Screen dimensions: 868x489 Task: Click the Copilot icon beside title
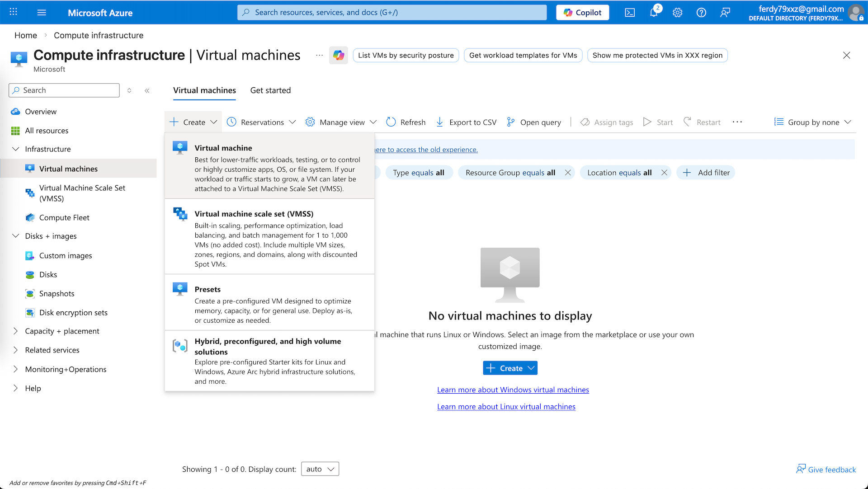[339, 55]
